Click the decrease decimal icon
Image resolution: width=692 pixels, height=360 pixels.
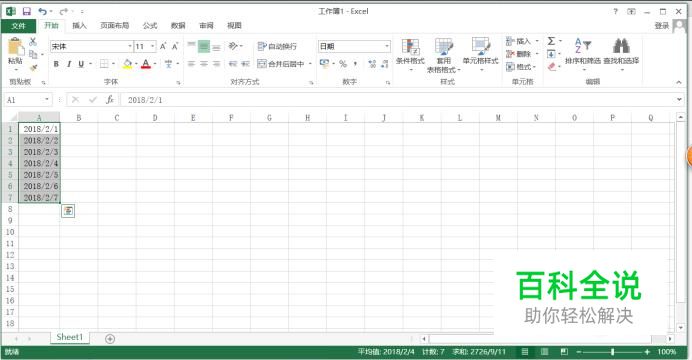[x=385, y=64]
